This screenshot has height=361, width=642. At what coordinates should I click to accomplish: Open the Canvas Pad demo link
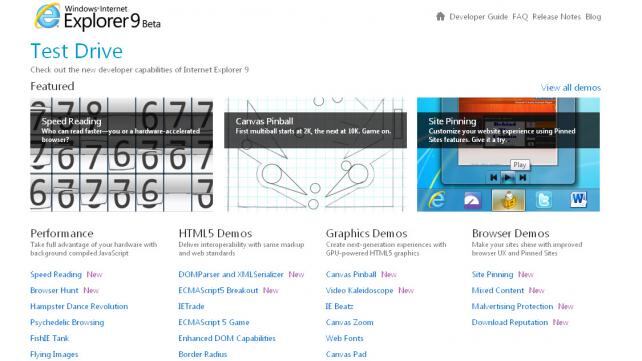pyautogui.click(x=346, y=354)
